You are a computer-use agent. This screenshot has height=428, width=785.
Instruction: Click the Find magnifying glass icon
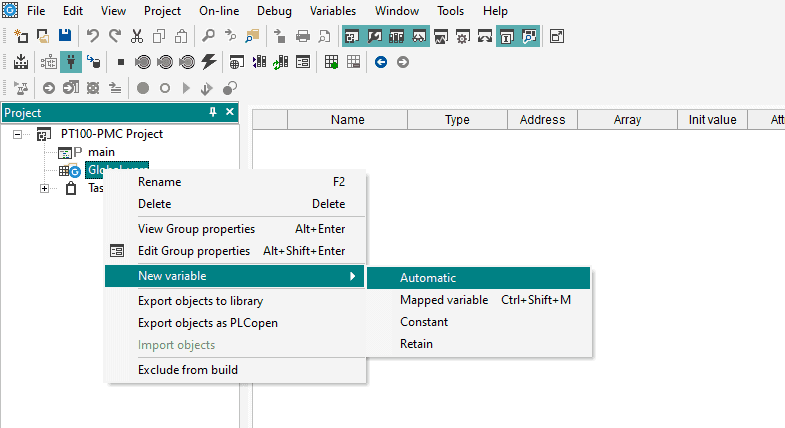click(x=208, y=36)
